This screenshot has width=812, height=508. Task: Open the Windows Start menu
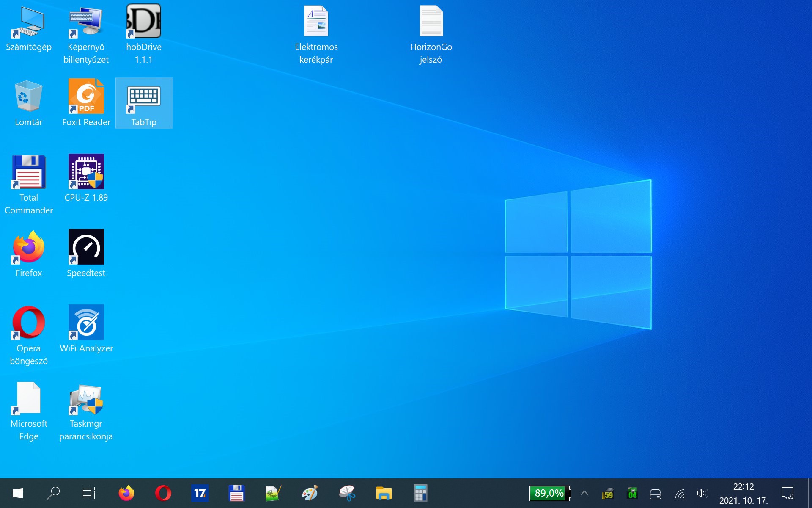click(x=18, y=493)
